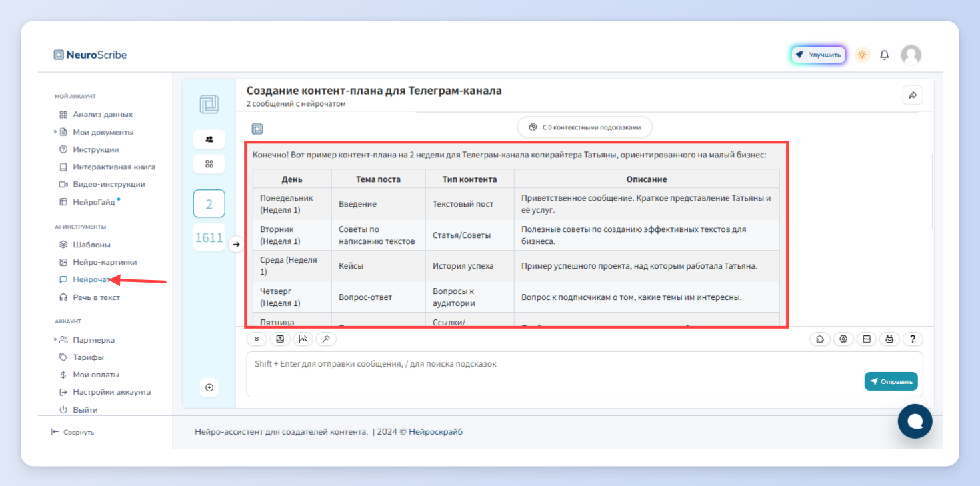
Task: Open Тарифы page
Action: pos(88,357)
